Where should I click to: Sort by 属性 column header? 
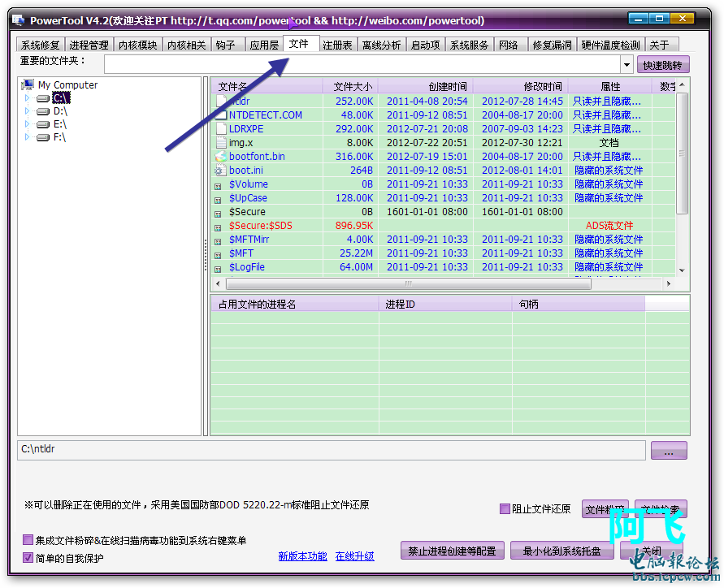pos(610,86)
